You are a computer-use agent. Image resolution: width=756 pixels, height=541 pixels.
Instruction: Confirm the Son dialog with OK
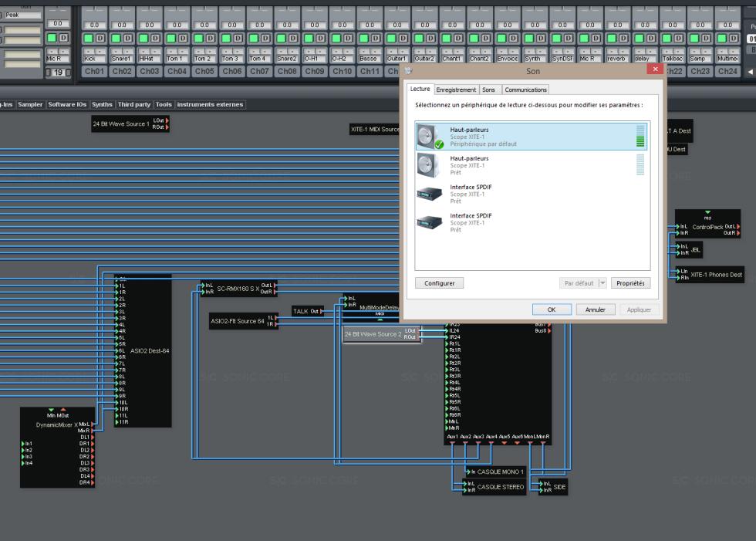point(552,309)
